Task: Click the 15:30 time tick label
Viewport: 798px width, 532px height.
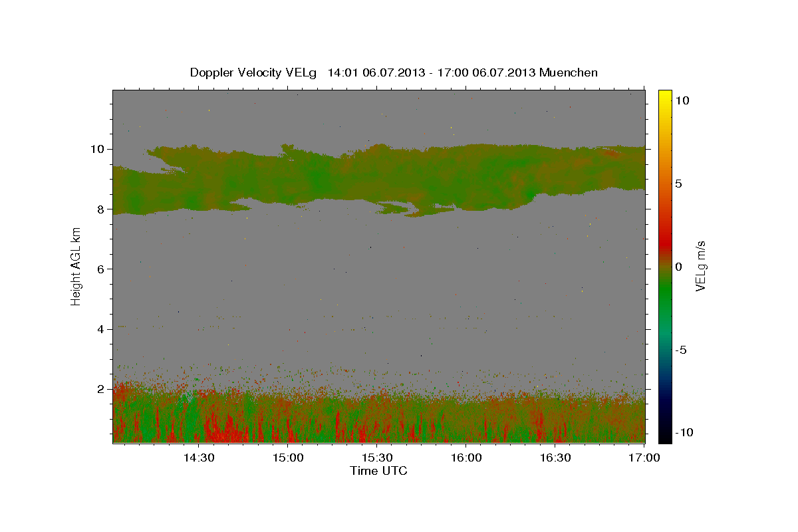Action: tap(377, 458)
